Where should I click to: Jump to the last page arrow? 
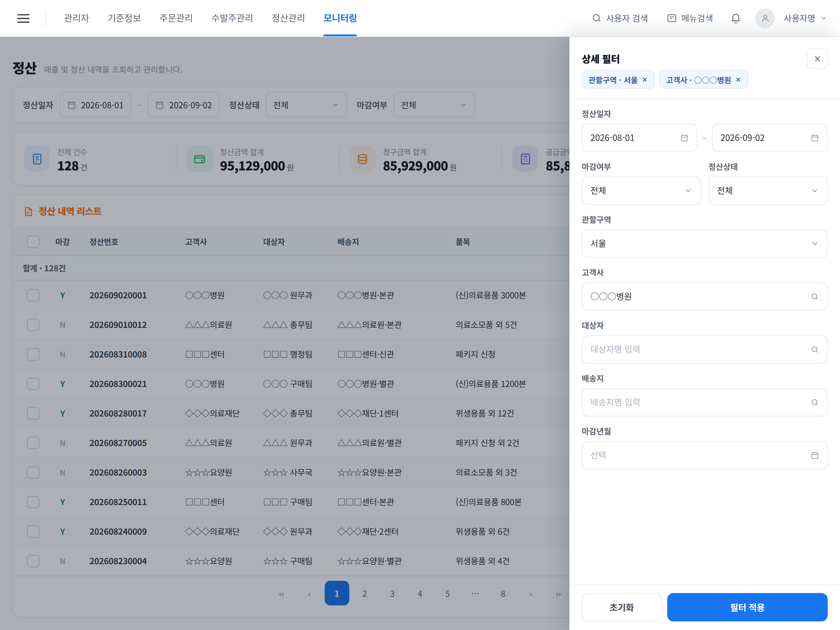pos(558,593)
